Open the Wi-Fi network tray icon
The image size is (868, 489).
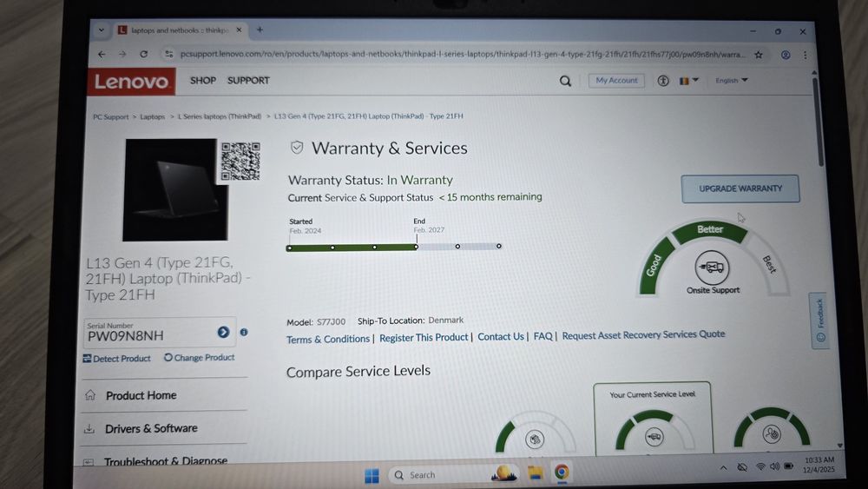tap(760, 466)
